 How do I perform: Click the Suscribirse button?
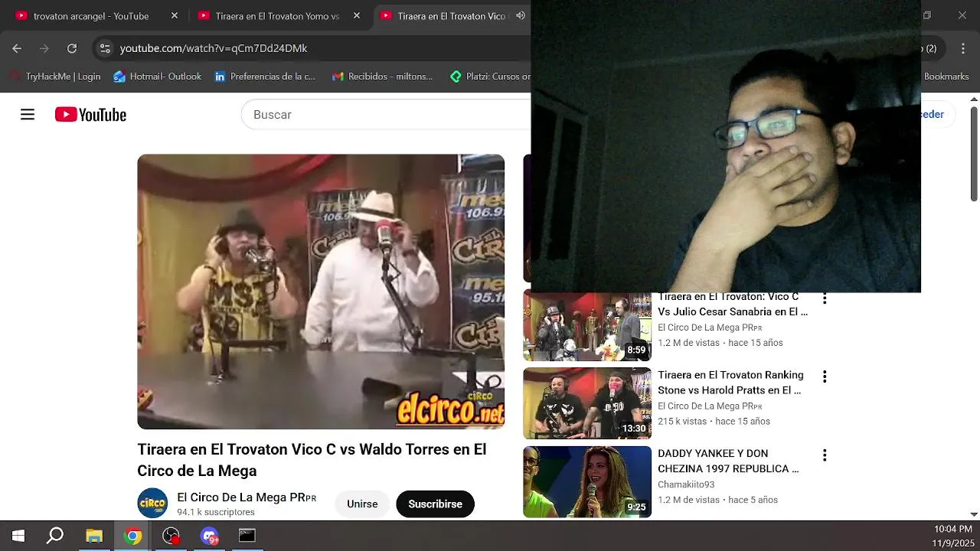click(435, 504)
